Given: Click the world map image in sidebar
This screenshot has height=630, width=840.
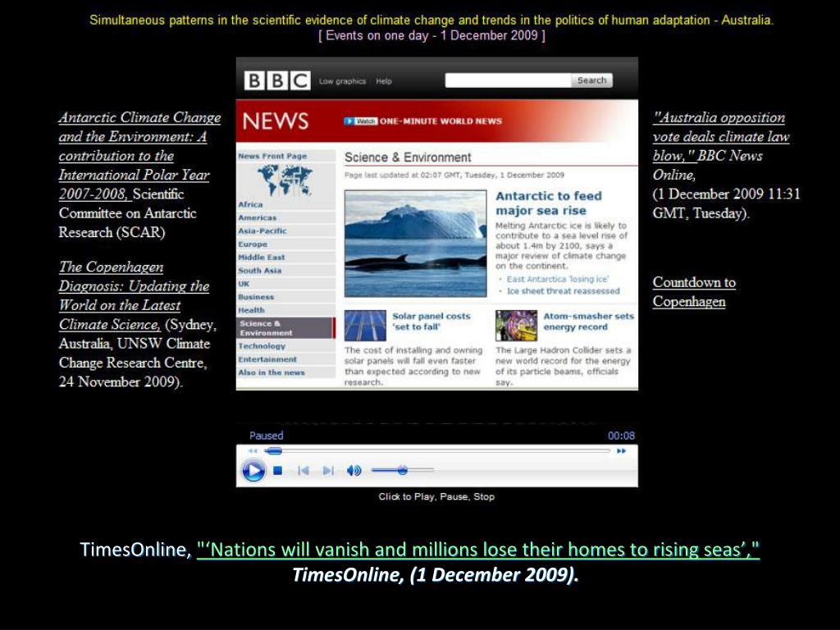Looking at the screenshot, I should (285, 180).
